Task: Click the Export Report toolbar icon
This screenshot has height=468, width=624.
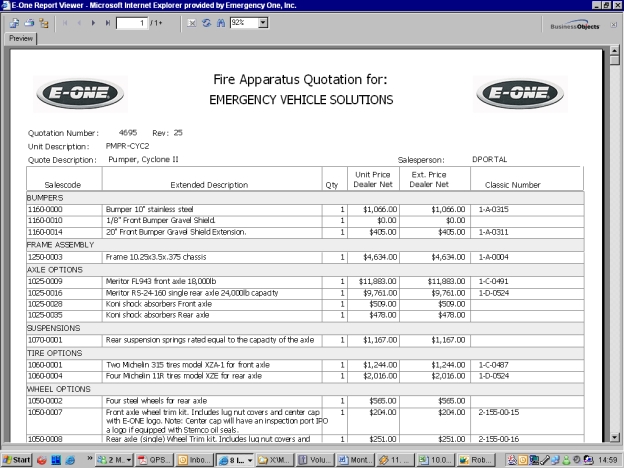Action: 14,23
